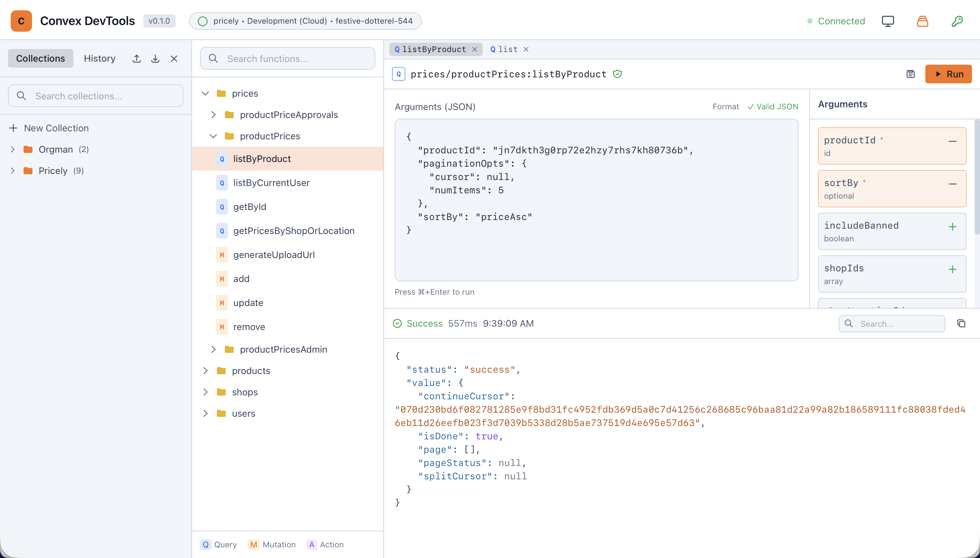Clear collections via the X icon
This screenshot has height=558, width=980.
174,58
